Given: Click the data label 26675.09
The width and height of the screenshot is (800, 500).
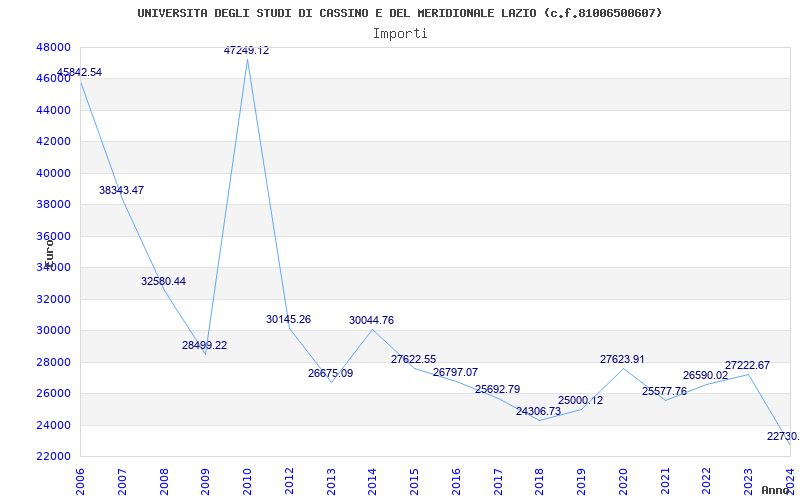Looking at the screenshot, I should click(330, 373).
